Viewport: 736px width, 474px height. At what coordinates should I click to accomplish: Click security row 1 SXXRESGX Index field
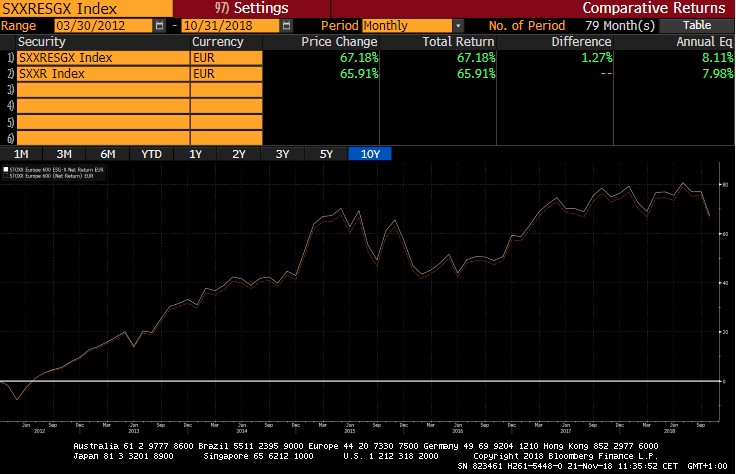click(103, 58)
